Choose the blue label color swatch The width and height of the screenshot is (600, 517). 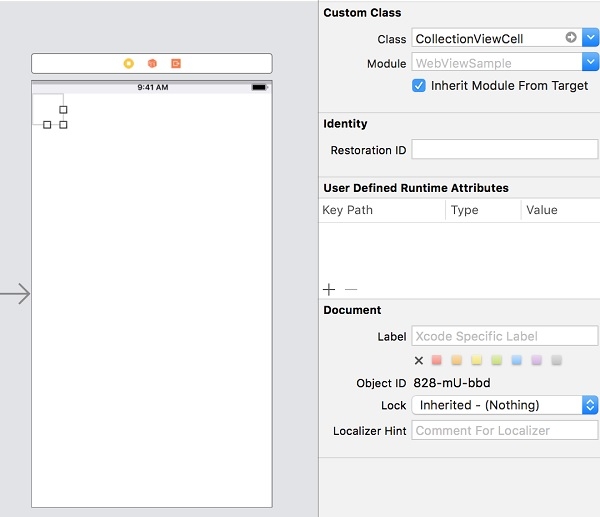click(516, 360)
